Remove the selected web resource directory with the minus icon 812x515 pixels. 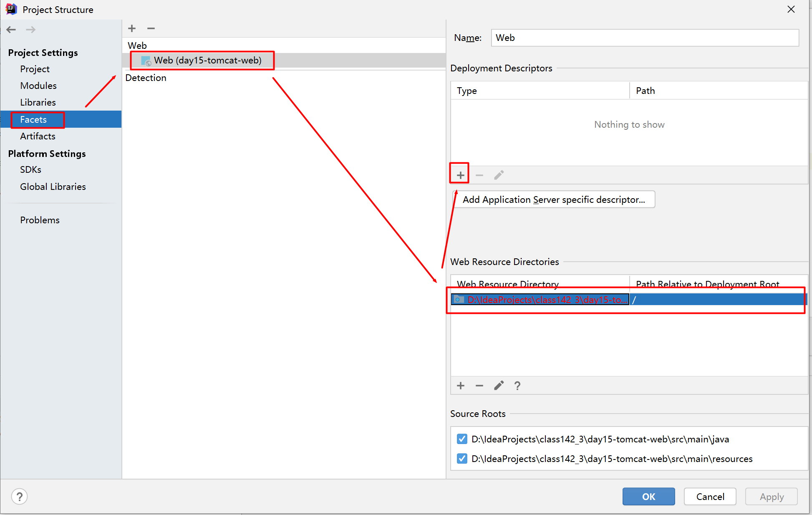(x=479, y=386)
